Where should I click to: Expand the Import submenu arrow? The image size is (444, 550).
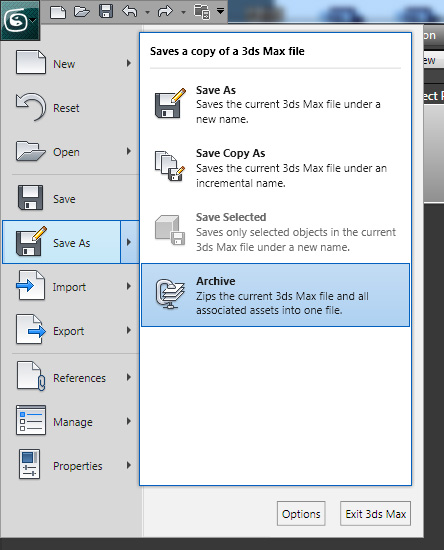(x=129, y=286)
